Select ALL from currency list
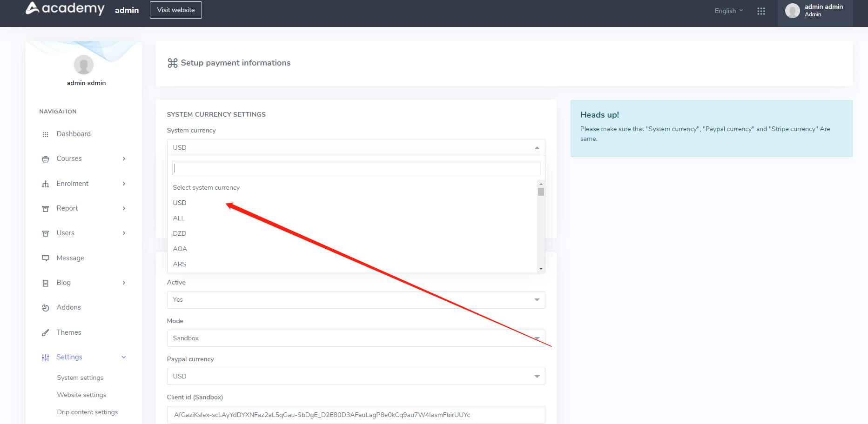This screenshot has height=424, width=868. coord(352,218)
